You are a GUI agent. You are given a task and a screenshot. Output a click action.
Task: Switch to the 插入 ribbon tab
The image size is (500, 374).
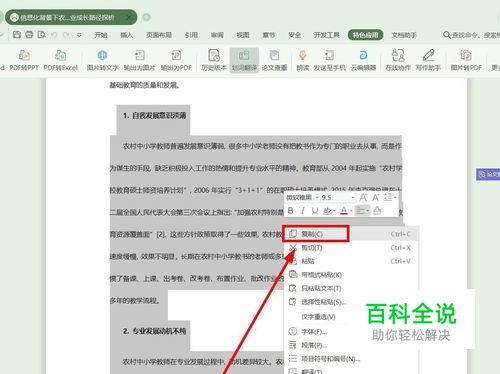point(126,35)
